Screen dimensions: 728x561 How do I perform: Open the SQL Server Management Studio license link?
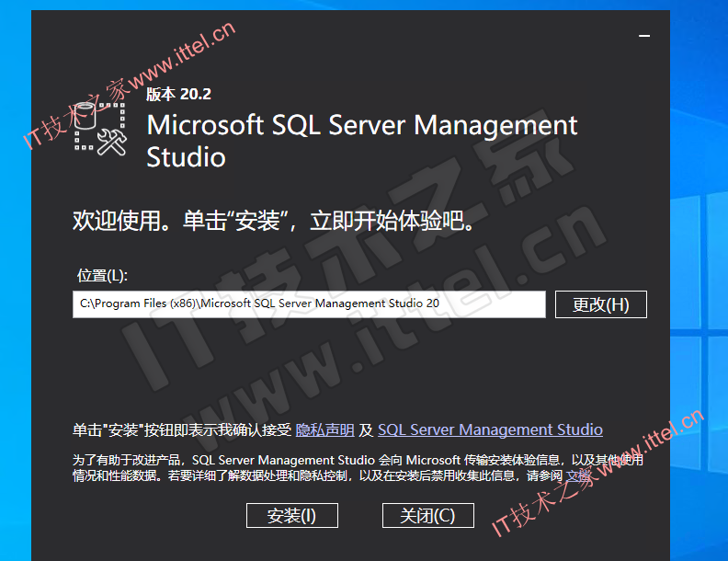tap(490, 430)
